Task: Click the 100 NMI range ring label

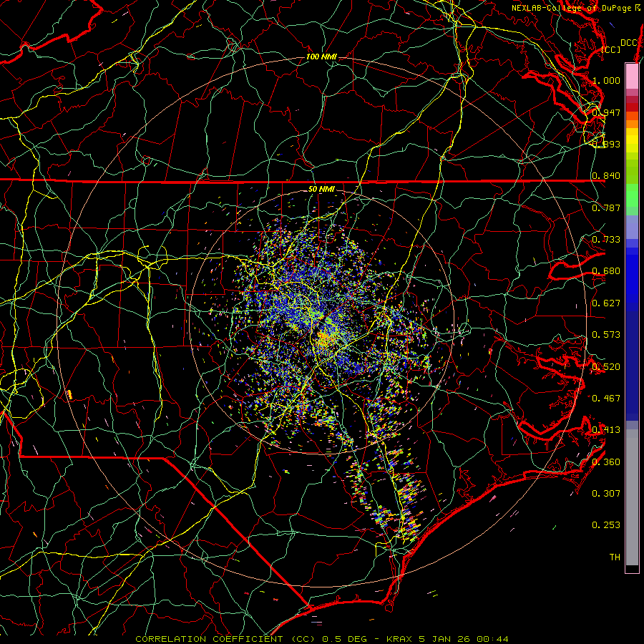Action: (x=321, y=57)
